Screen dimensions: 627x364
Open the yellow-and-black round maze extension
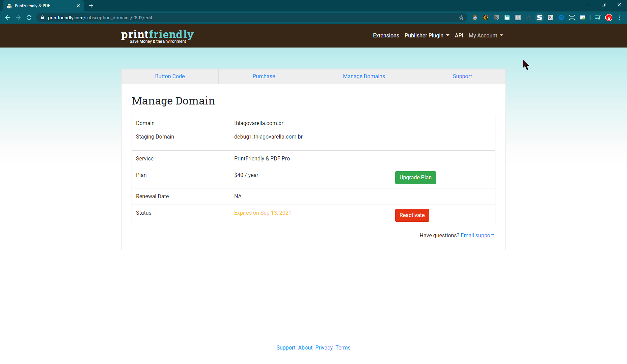486,18
